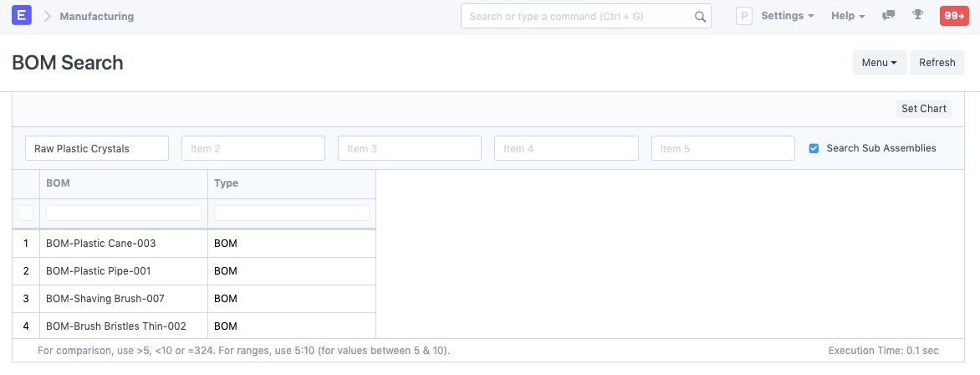Click the search magnifier icon
Screen dimensions: 980x375
[700, 17]
